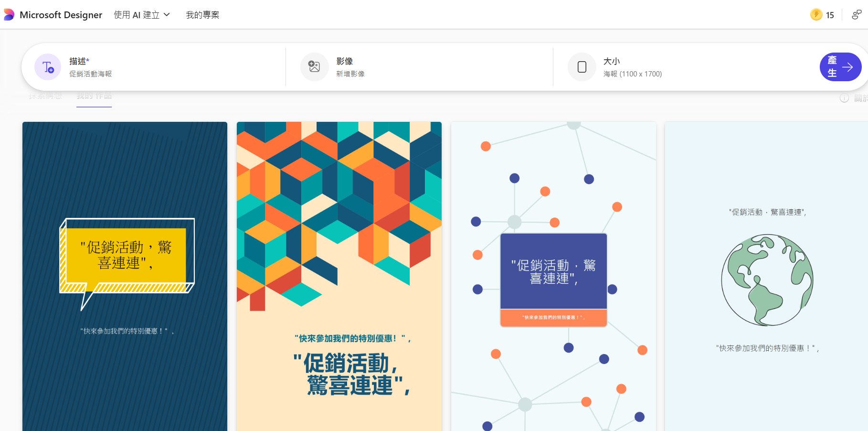Switch to the 我的 作品 tab
This screenshot has height=431, width=868.
[x=94, y=96]
